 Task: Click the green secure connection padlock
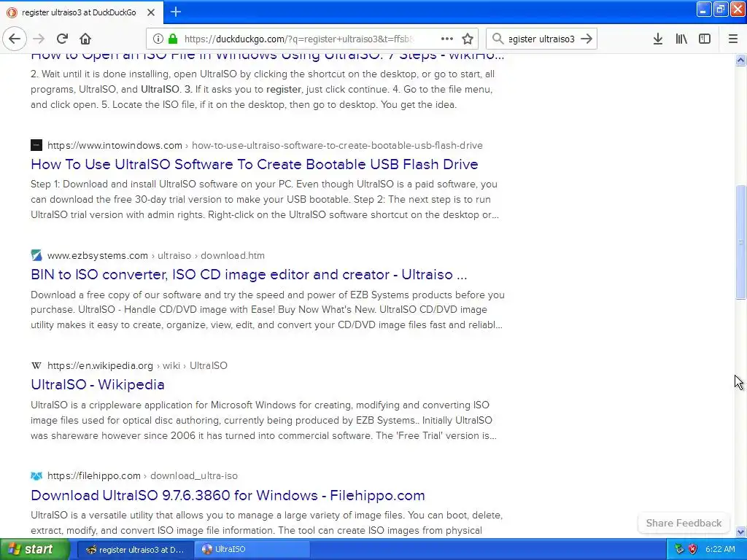click(173, 39)
